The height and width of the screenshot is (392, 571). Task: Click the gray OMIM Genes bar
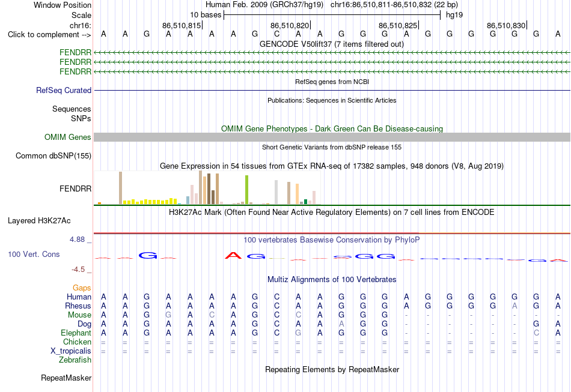click(332, 137)
